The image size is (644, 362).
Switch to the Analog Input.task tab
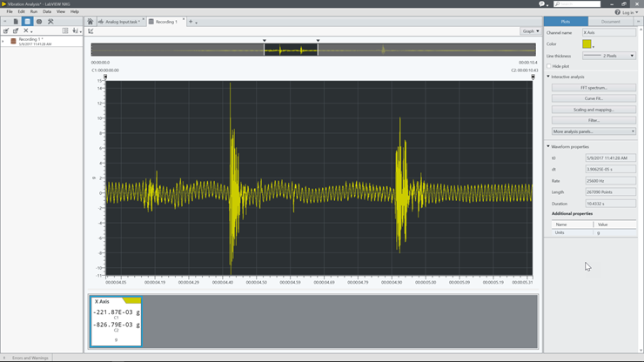pos(120,22)
